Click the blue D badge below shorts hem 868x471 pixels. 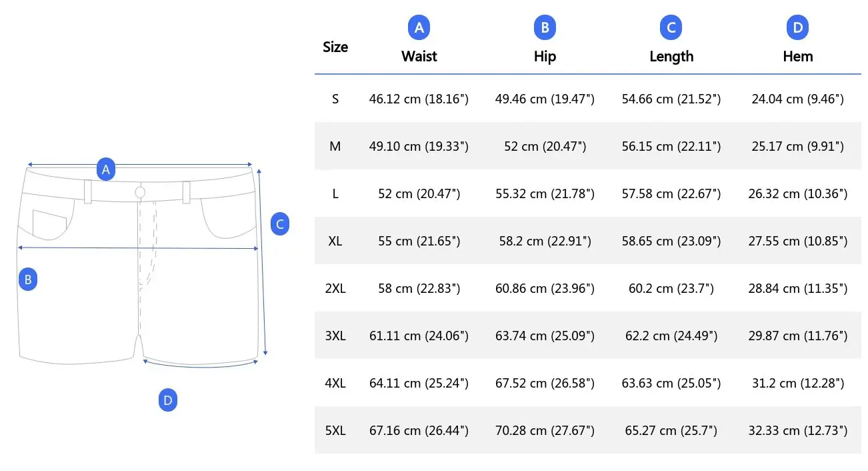168,400
